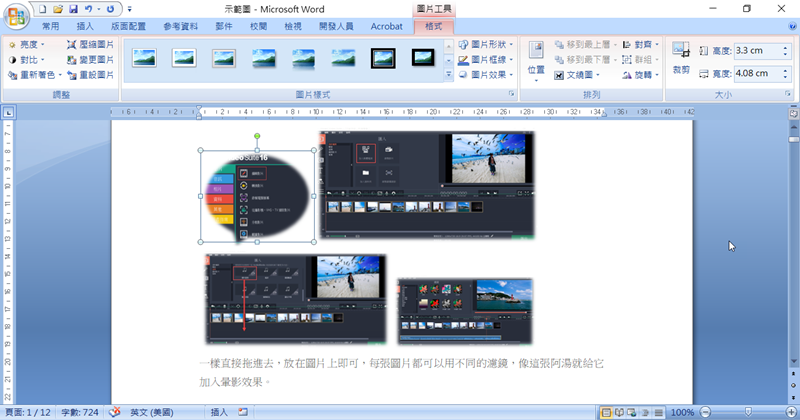Click 壓縮圖片 compress pictures
This screenshot has height=420, width=800.
(x=90, y=45)
